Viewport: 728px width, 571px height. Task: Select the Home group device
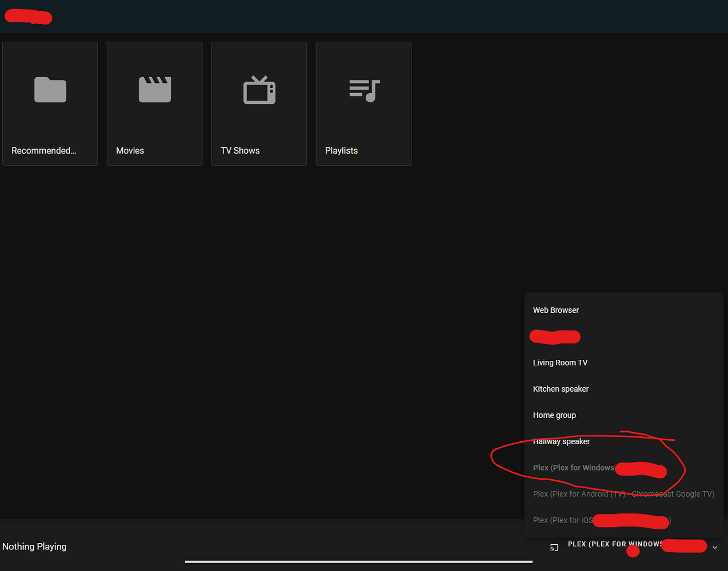(x=554, y=415)
